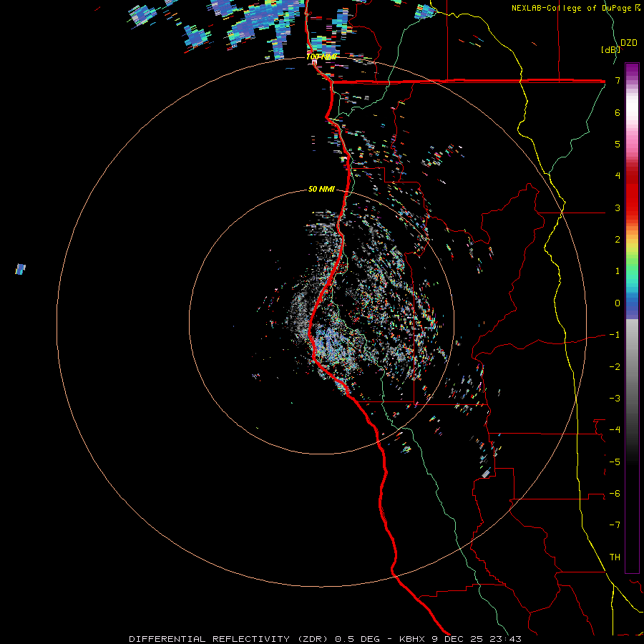Click the 4 value on the color scale
644x644 pixels.
(x=618, y=176)
